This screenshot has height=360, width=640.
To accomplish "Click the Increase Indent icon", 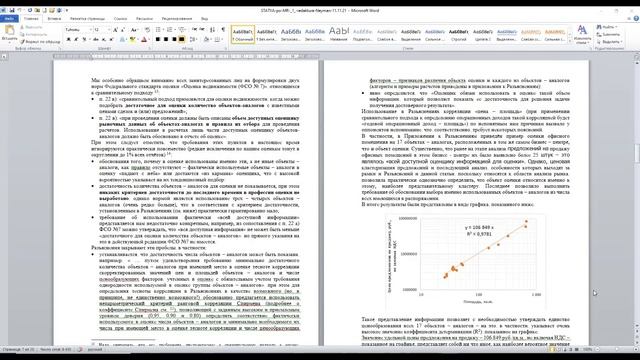I will point(202,30).
